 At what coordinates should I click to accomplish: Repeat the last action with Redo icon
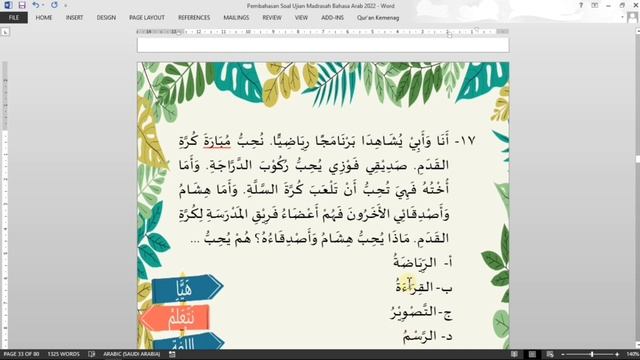click(x=54, y=5)
